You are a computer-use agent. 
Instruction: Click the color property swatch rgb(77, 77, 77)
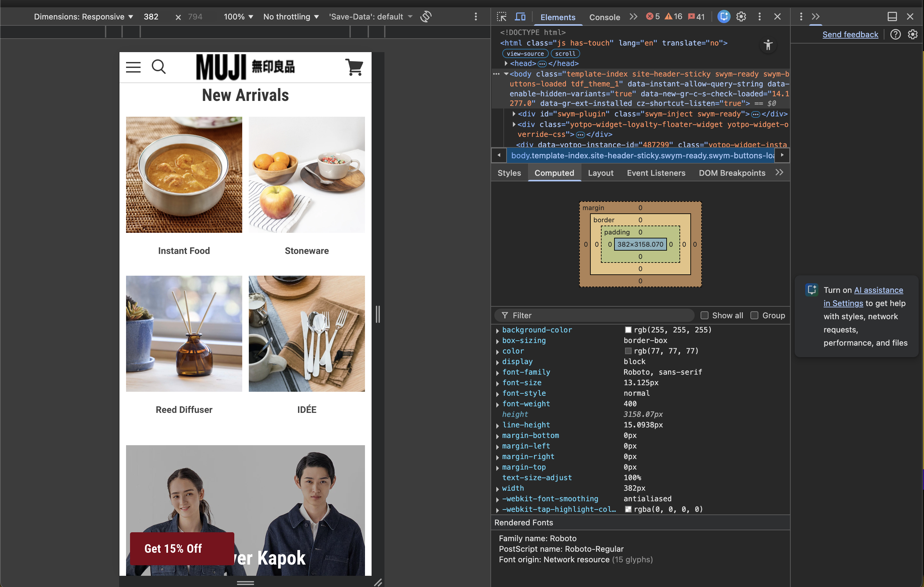[x=628, y=351]
